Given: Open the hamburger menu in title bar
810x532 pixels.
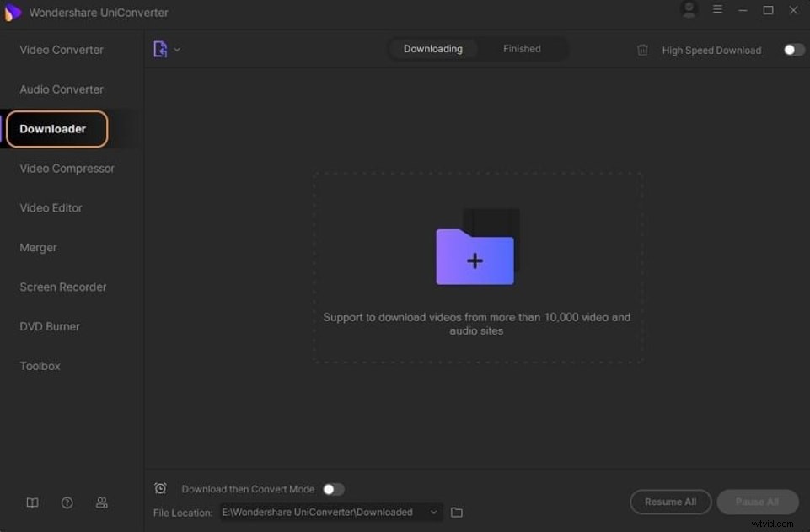Looking at the screenshot, I should click(x=717, y=10).
